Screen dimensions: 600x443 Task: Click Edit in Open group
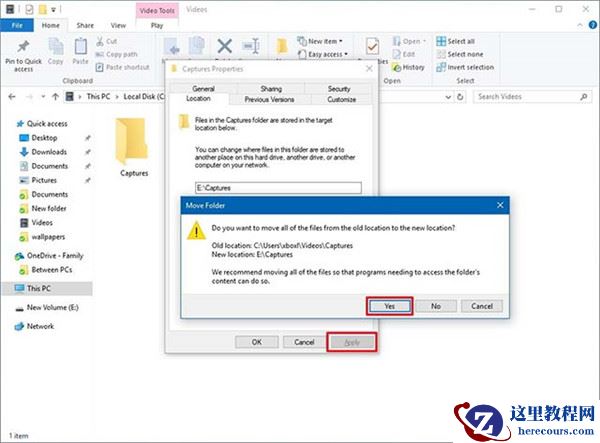tap(404, 54)
